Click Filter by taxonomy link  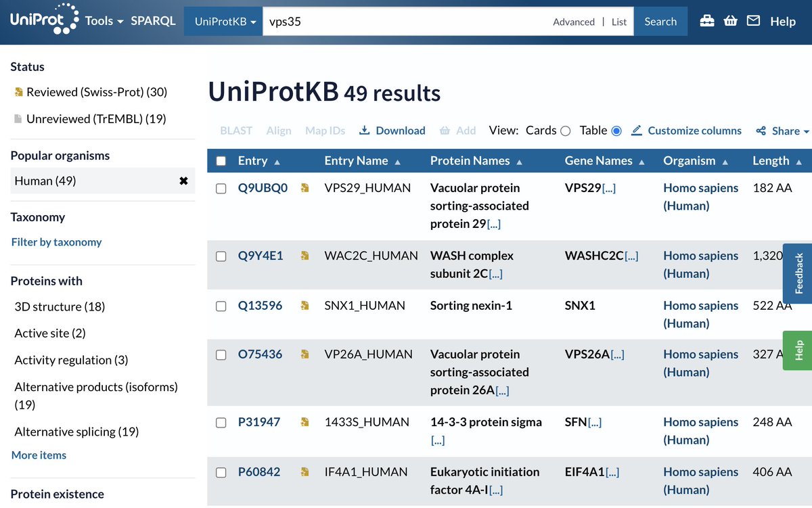[56, 242]
